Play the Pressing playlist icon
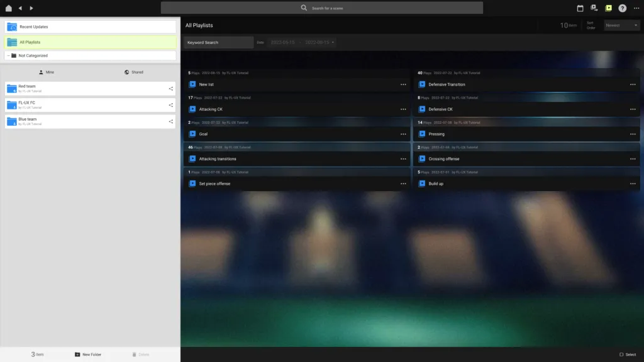The height and width of the screenshot is (362, 644). (422, 134)
